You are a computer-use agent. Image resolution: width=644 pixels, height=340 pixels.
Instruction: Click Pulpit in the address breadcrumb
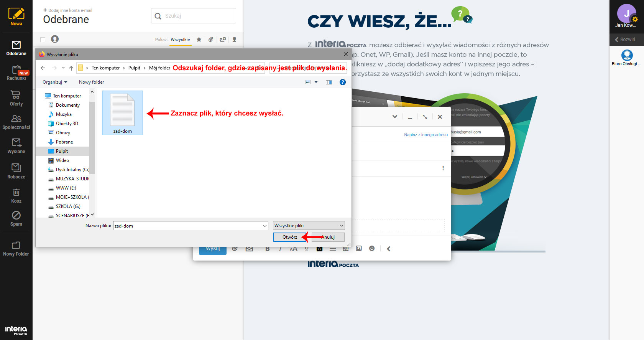coord(134,68)
